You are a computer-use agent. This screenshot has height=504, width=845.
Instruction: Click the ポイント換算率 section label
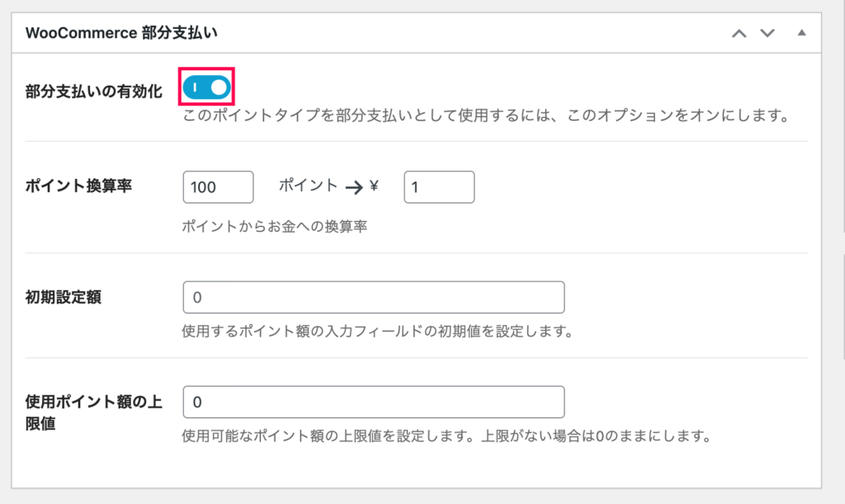coord(79,186)
